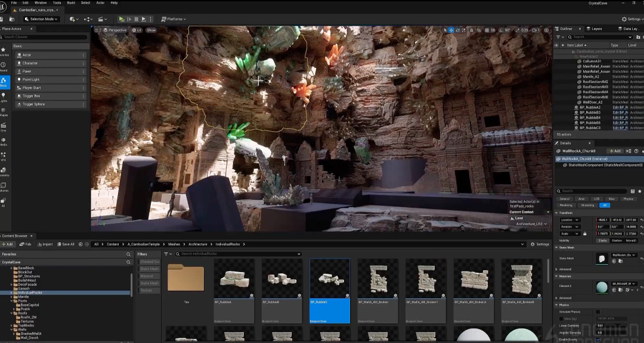
Task: Toggle the Enable Gravity checkbox
Action: pos(598,339)
